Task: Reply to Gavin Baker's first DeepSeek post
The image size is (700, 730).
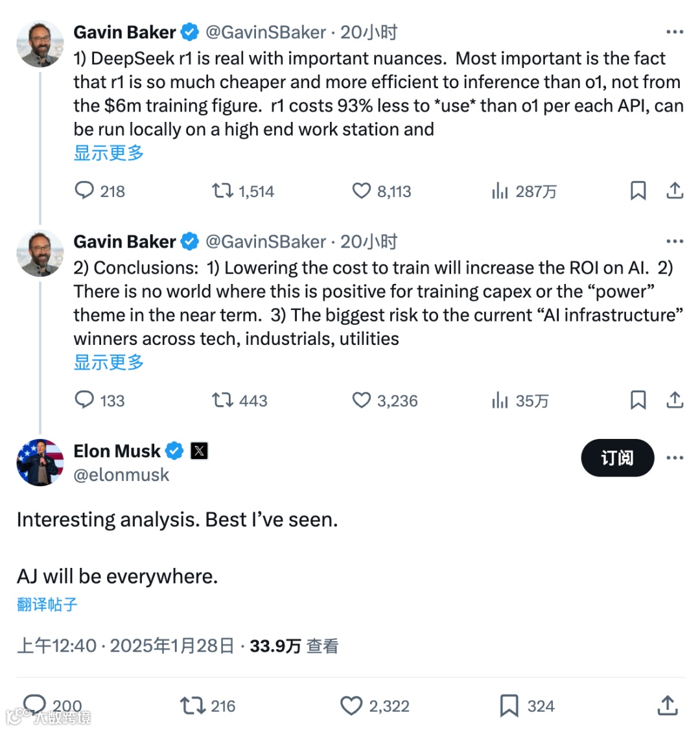Action: (85, 191)
